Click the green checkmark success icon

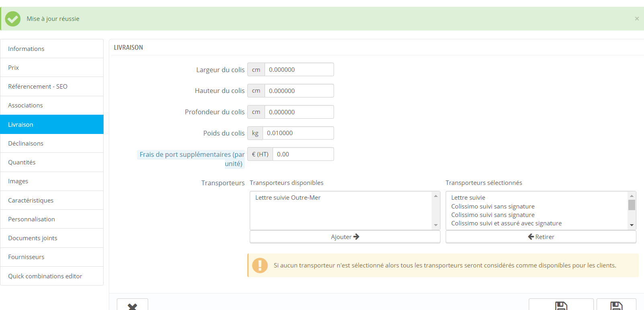tap(13, 19)
